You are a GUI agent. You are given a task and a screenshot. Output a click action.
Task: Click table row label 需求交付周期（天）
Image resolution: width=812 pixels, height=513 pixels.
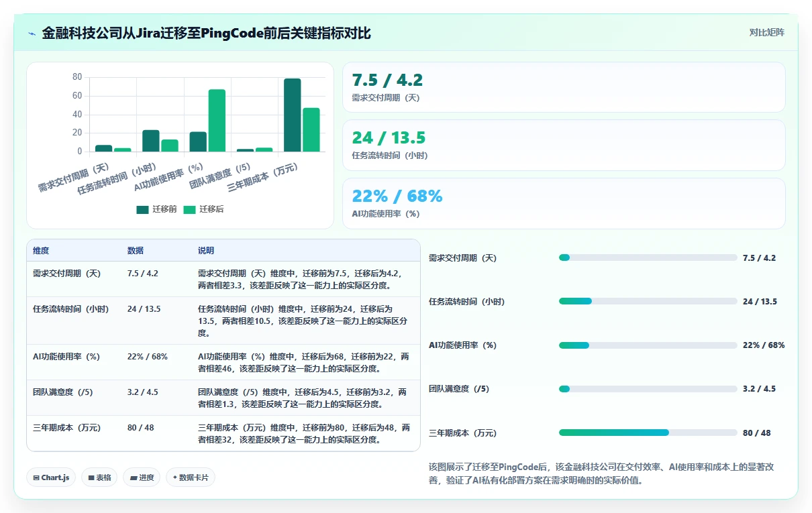coord(66,274)
